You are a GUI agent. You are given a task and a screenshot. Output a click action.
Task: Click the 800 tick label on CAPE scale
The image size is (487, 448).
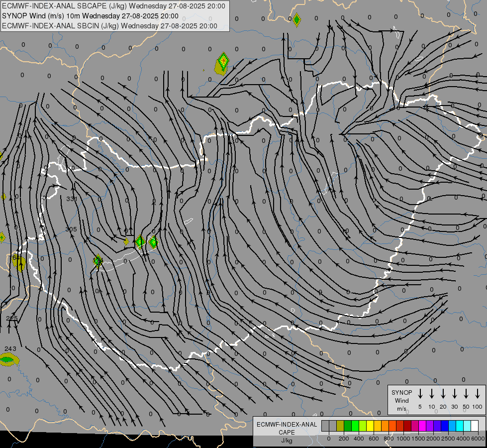[389, 439]
